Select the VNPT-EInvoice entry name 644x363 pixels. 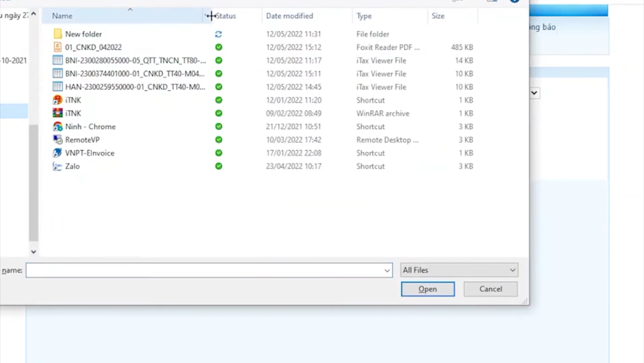[x=89, y=153]
